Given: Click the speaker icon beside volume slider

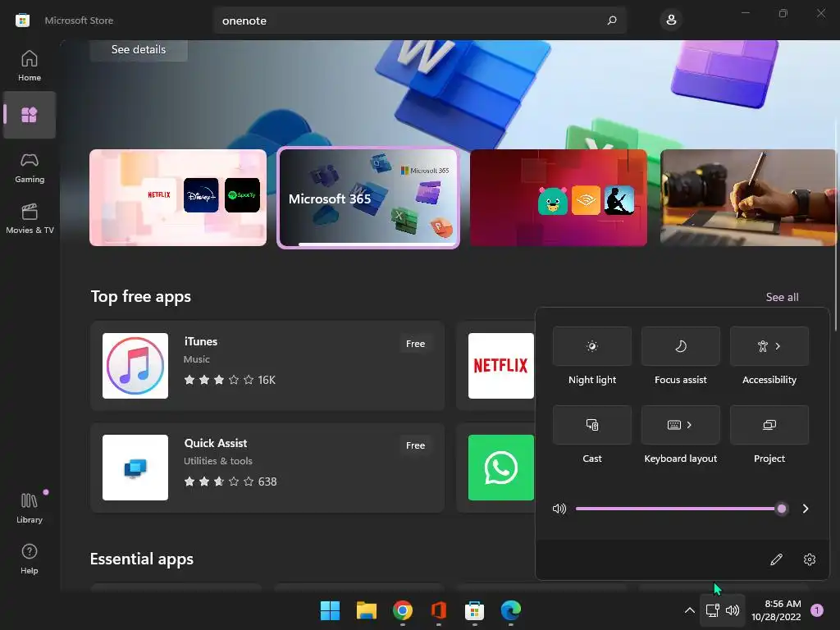Looking at the screenshot, I should tap(559, 509).
